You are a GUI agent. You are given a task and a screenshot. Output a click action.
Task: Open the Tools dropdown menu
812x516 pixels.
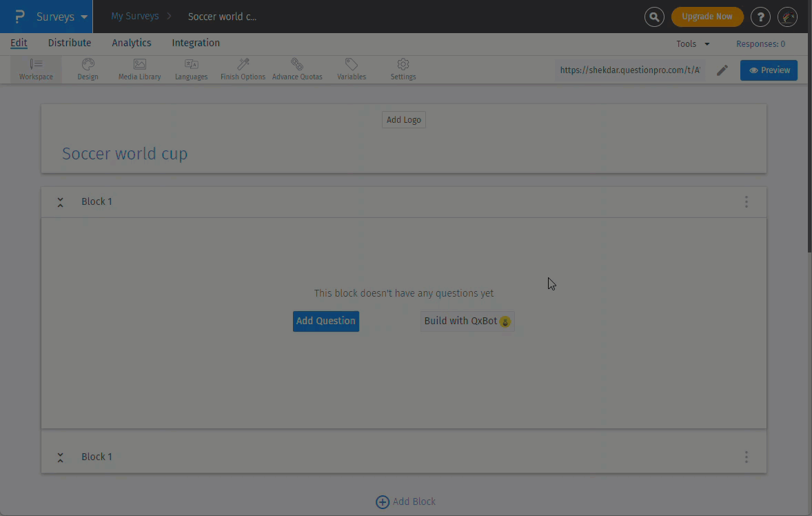pos(692,44)
